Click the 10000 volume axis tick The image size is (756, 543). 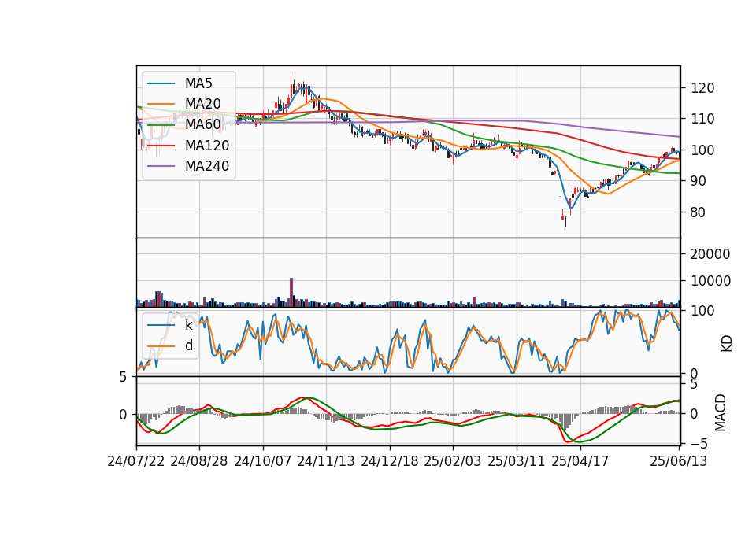(710, 281)
